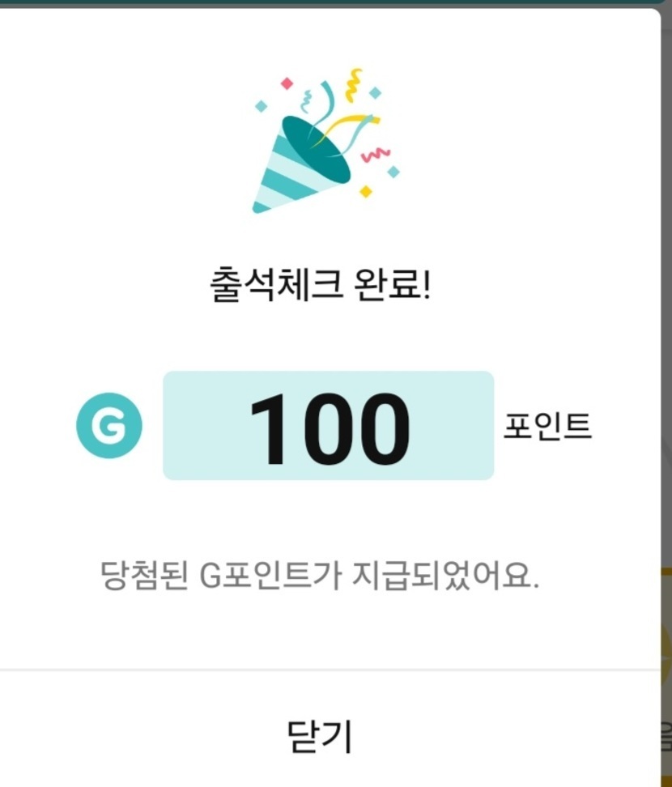The image size is (672, 787).
Task: Click the yellow curly streamer above popper
Action: pos(354,84)
